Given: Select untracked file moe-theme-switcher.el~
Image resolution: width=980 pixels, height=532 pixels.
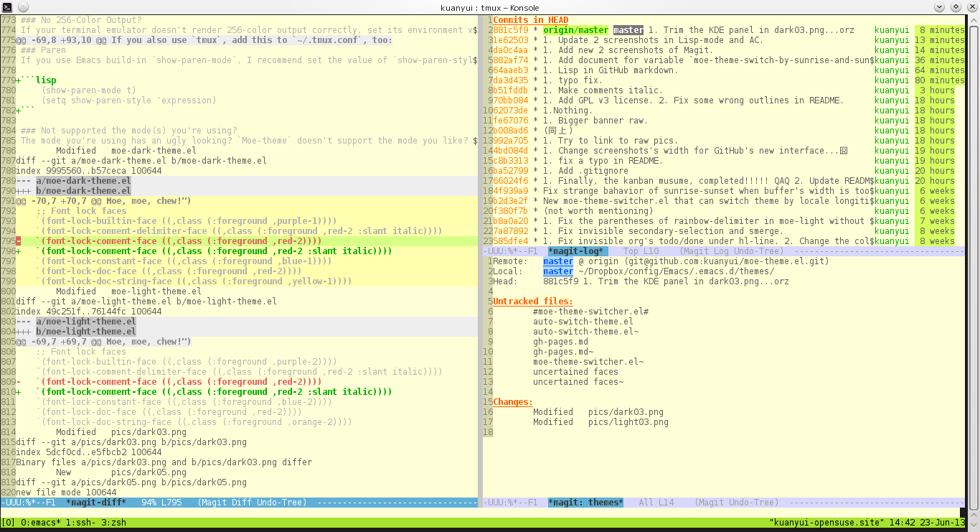Looking at the screenshot, I should click(x=588, y=362).
